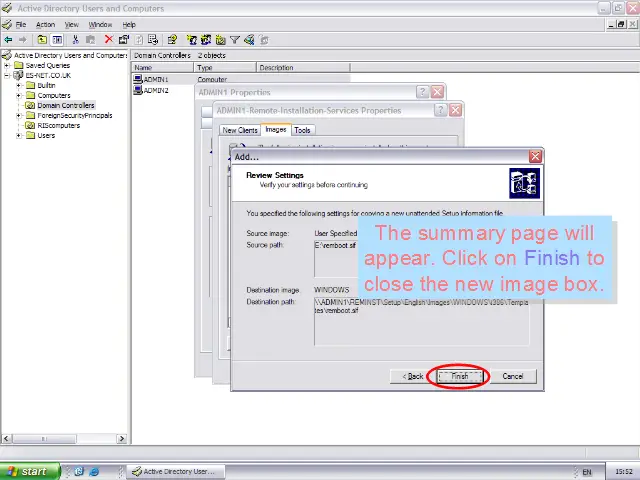Click the red Delete X icon

pos(109,39)
